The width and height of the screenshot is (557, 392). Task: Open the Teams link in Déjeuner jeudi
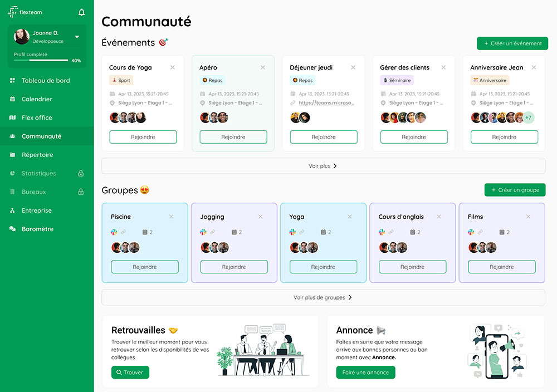(326, 103)
